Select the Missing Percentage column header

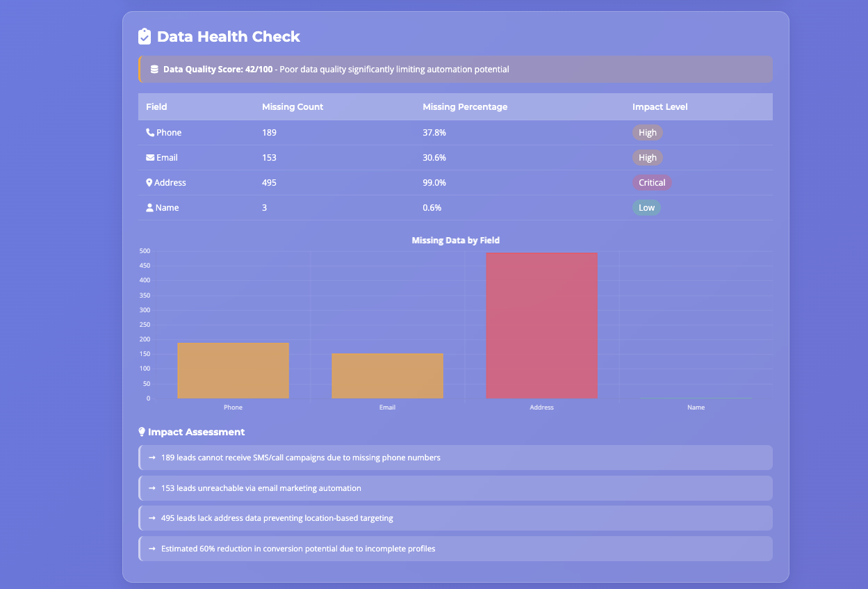click(465, 106)
